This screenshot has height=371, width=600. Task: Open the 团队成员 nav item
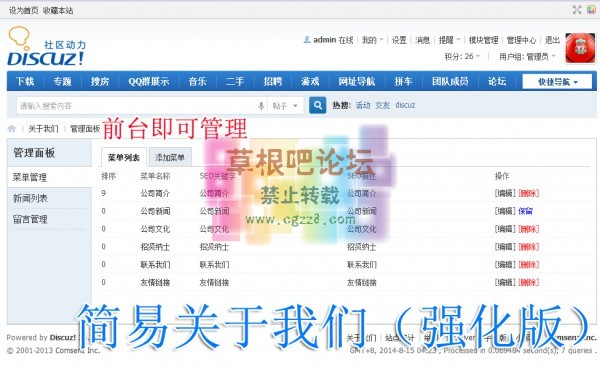click(450, 81)
